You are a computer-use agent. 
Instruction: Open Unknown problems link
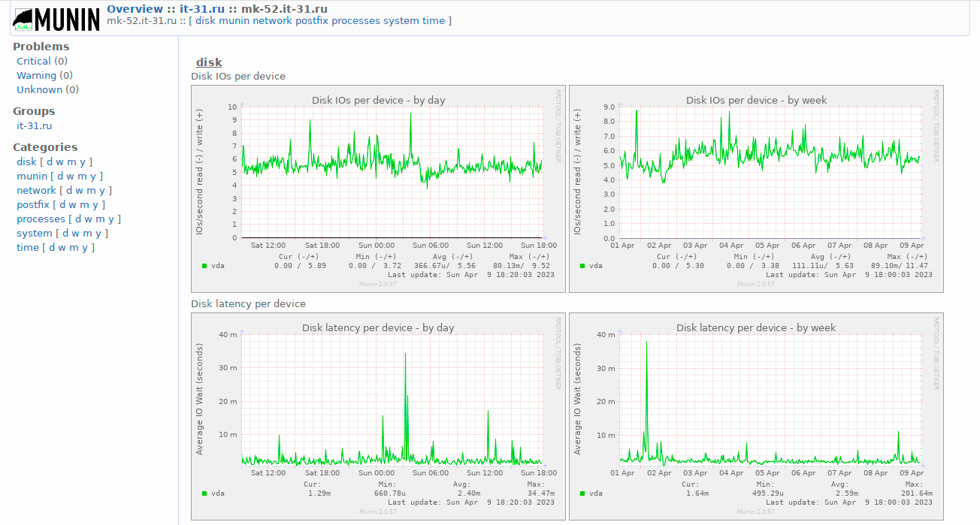point(39,89)
